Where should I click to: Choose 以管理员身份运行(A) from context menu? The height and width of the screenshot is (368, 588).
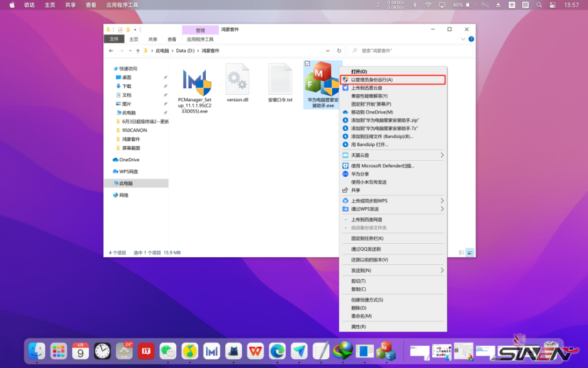393,79
